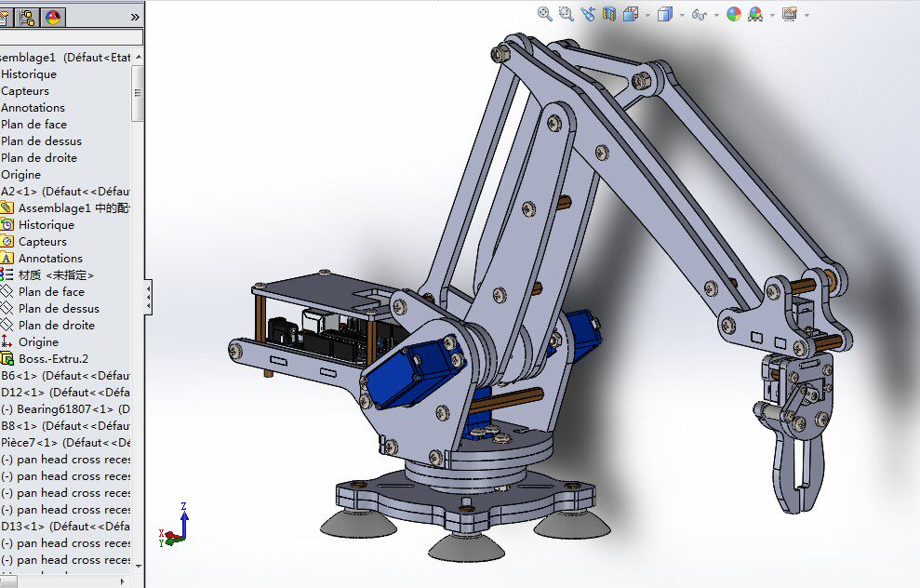
Task: Select the B6<1> component
Action: tap(65, 376)
